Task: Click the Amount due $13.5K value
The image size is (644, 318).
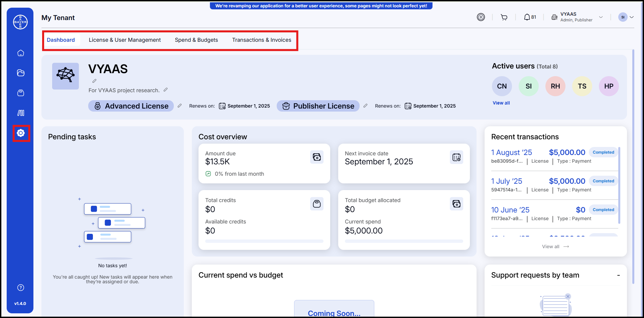Action: pos(218,162)
